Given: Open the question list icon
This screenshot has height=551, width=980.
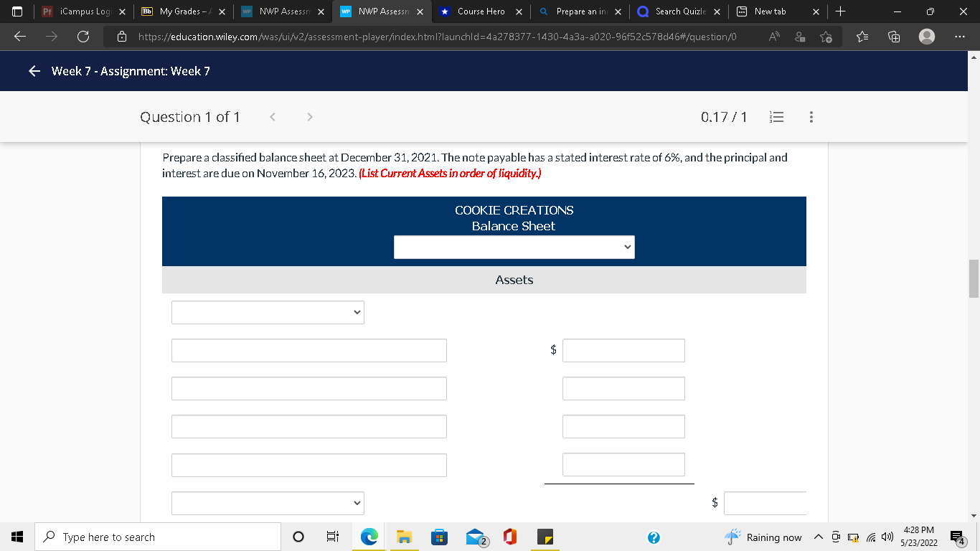Looking at the screenshot, I should [776, 116].
